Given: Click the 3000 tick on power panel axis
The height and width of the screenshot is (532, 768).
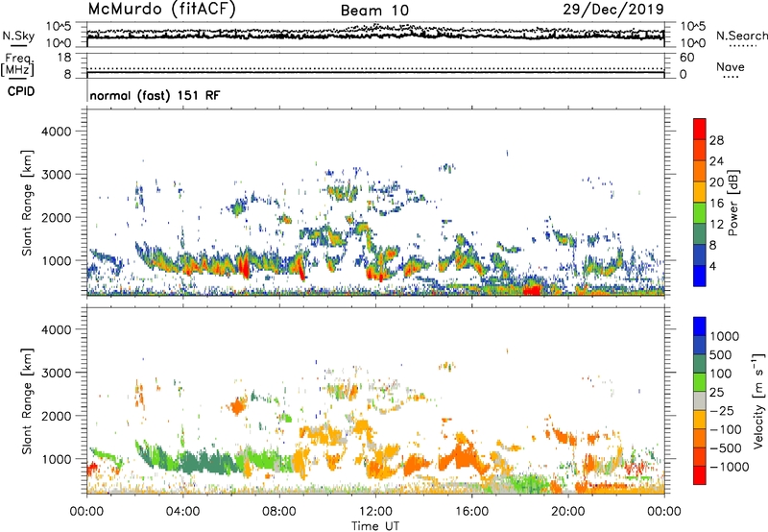Looking at the screenshot, I should [56, 175].
